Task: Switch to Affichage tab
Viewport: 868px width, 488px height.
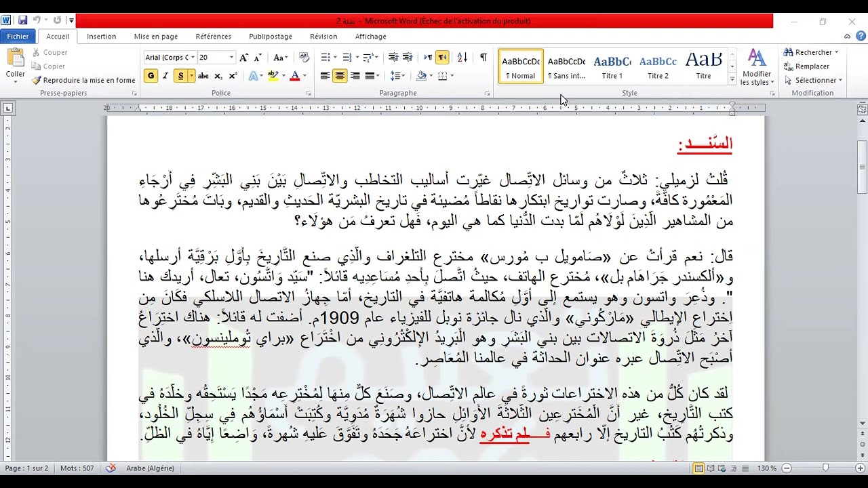Action: tap(371, 37)
